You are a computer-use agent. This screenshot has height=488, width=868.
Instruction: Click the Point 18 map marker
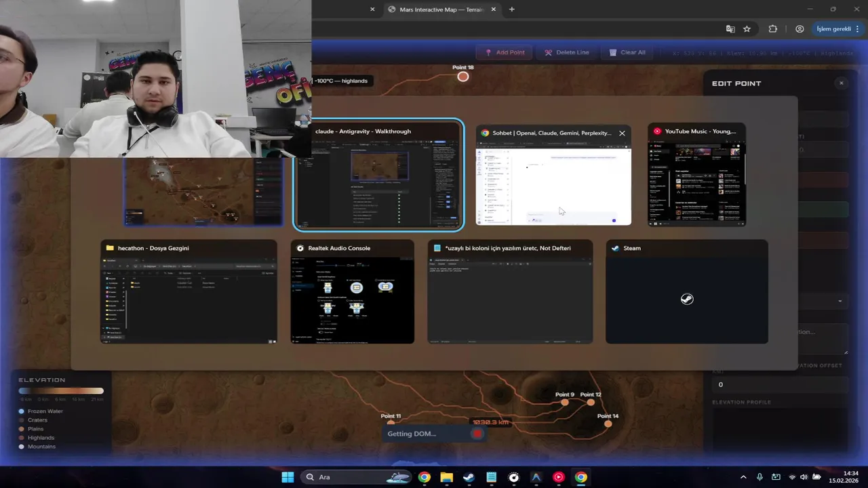[x=462, y=77]
